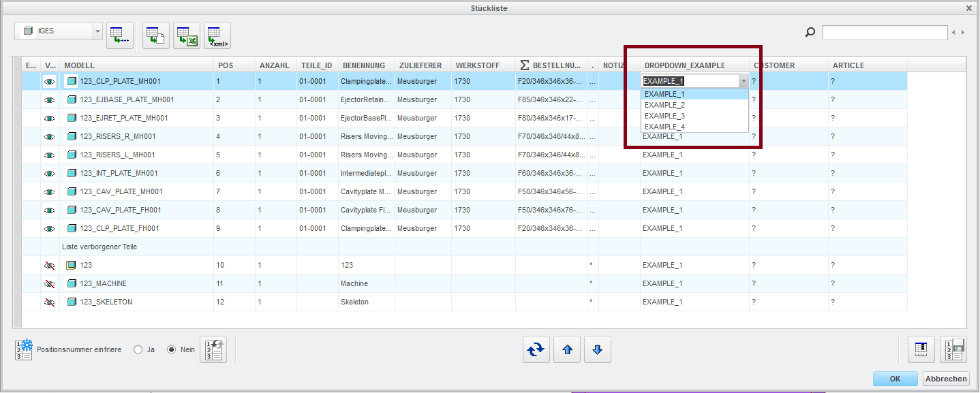Show the hidden 123_MACHINE part
This screenshot has width=980, height=393.
[x=49, y=283]
